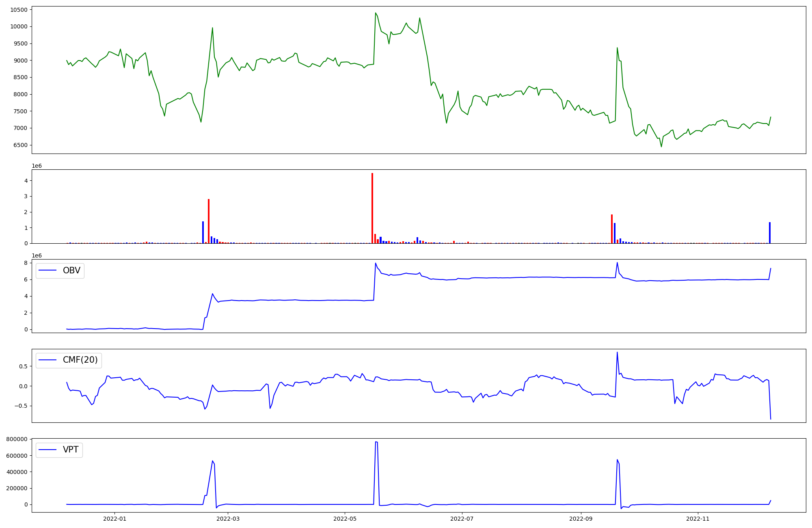Image resolution: width=812 pixels, height=528 pixels.
Task: Click the OBV legend label
Action: coord(71,270)
